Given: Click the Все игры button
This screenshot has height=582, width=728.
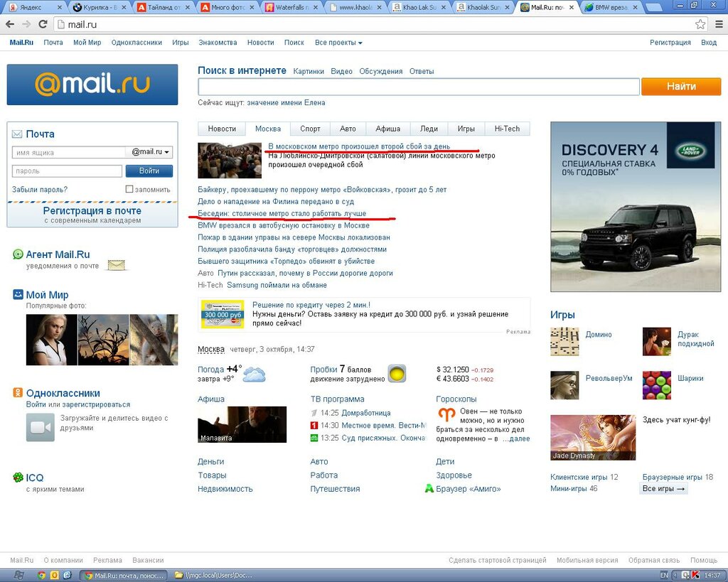Looking at the screenshot, I should click(x=663, y=488).
